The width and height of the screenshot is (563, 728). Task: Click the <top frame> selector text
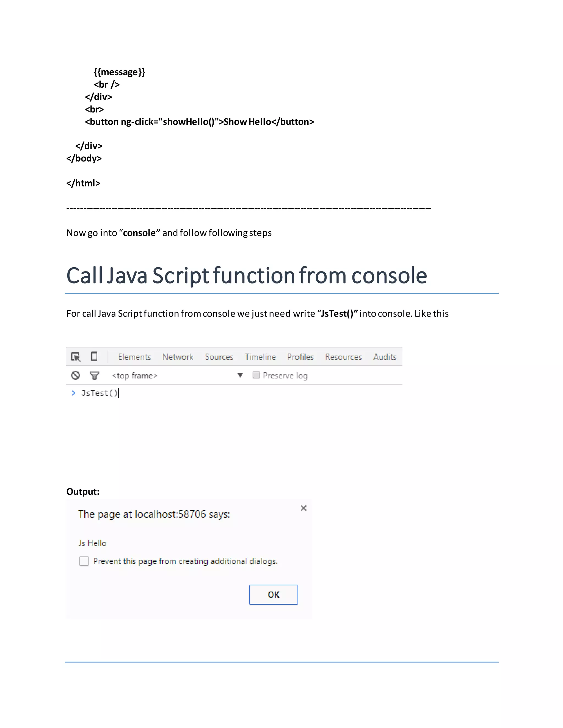tap(134, 376)
